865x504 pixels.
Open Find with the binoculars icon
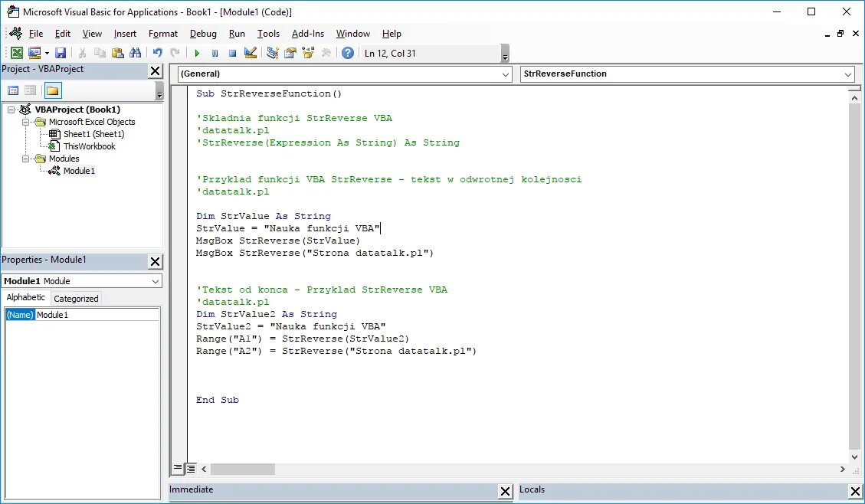coord(135,53)
